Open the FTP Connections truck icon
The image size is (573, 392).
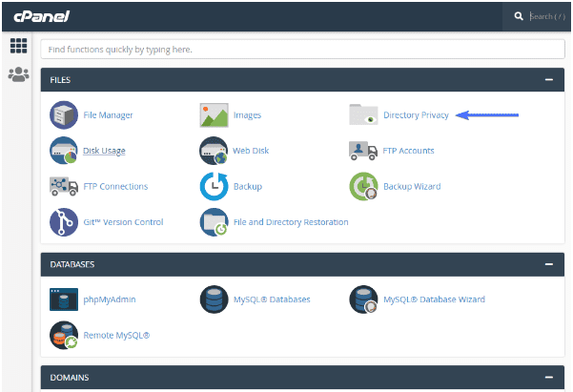click(64, 187)
